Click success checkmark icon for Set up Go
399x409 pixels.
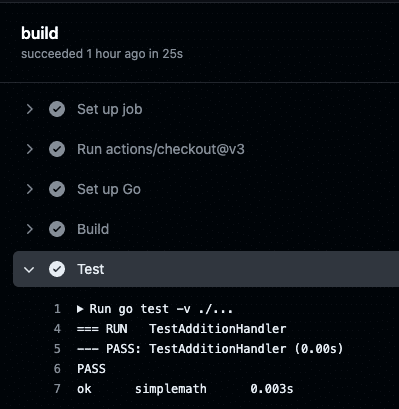[x=57, y=189]
